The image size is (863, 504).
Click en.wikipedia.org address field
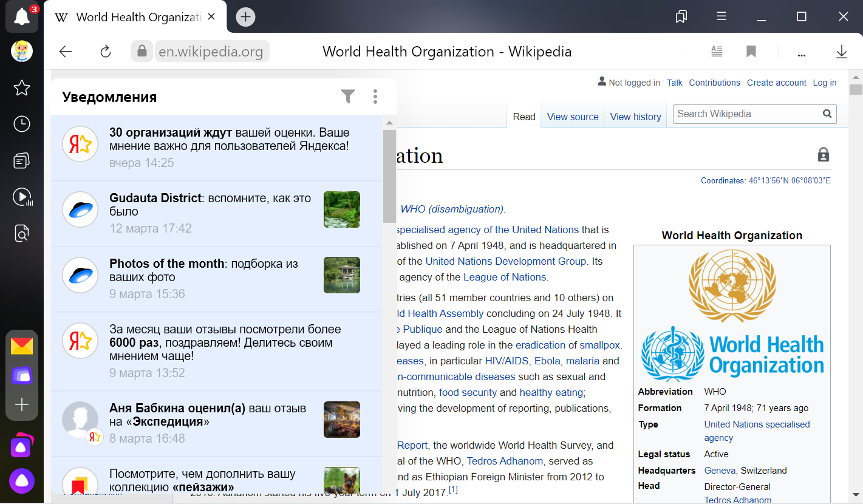[211, 52]
